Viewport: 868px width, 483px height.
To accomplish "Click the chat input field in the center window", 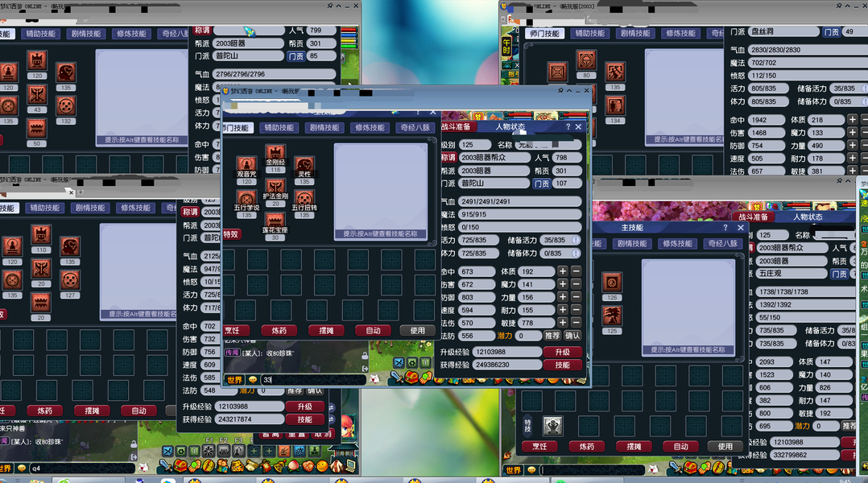I will (x=312, y=379).
